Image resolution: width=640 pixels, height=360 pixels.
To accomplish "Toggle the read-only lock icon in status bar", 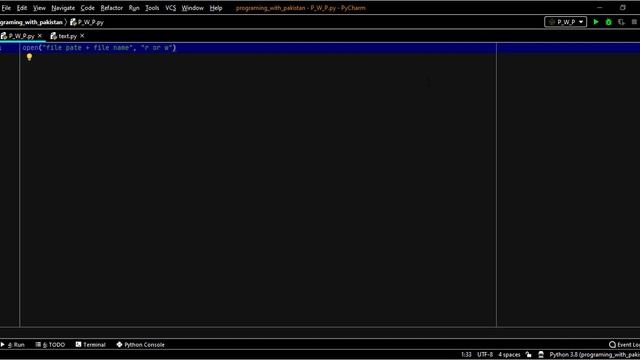I will (529, 355).
